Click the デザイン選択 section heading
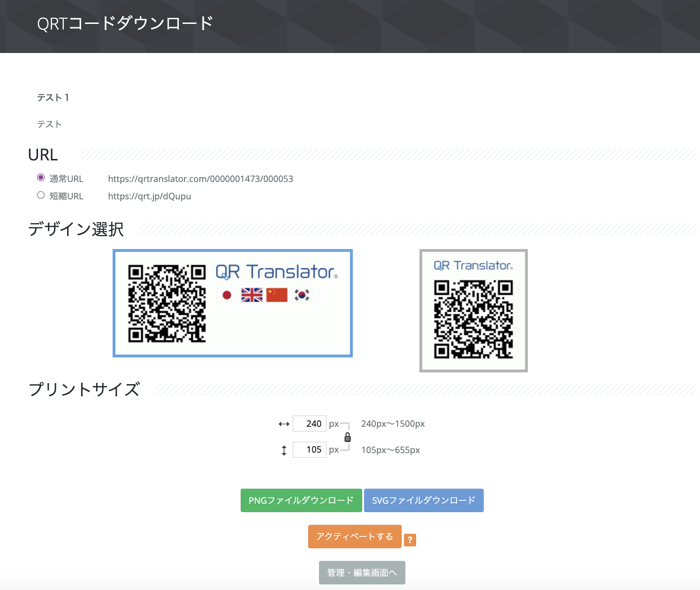700x590 pixels. [76, 229]
